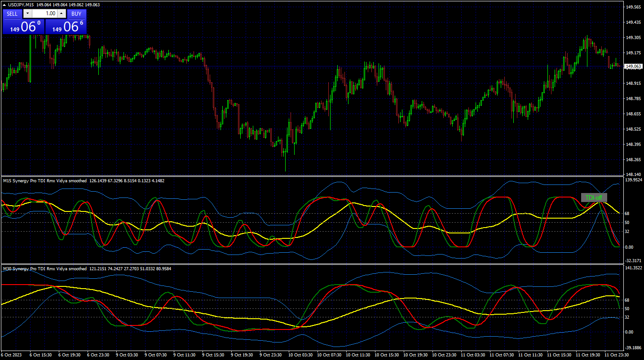Image resolution: width=644 pixels, height=360 pixels.
Task: Click the current price label 149.063
Action: 633,66
